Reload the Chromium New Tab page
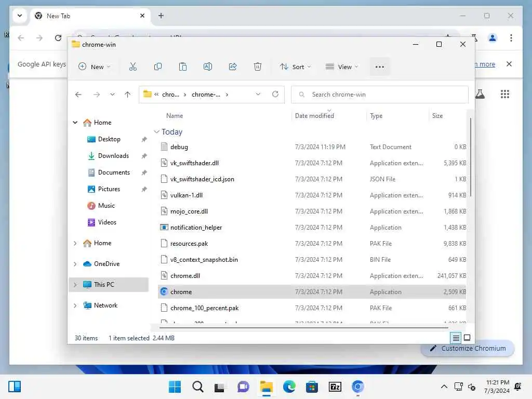 (58, 37)
